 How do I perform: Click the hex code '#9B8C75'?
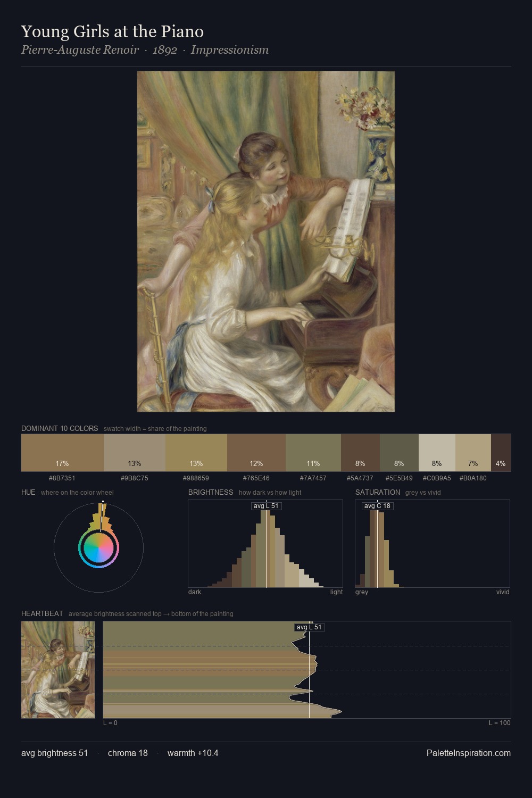[x=135, y=478]
